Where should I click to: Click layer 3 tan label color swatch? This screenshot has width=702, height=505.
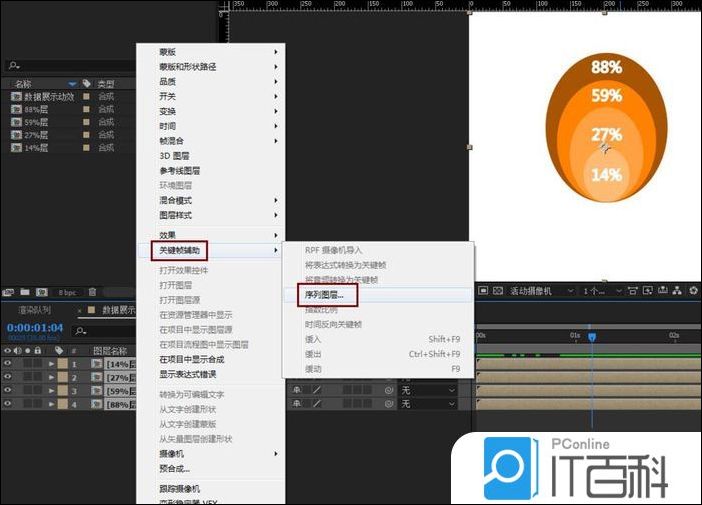pyautogui.click(x=63, y=391)
